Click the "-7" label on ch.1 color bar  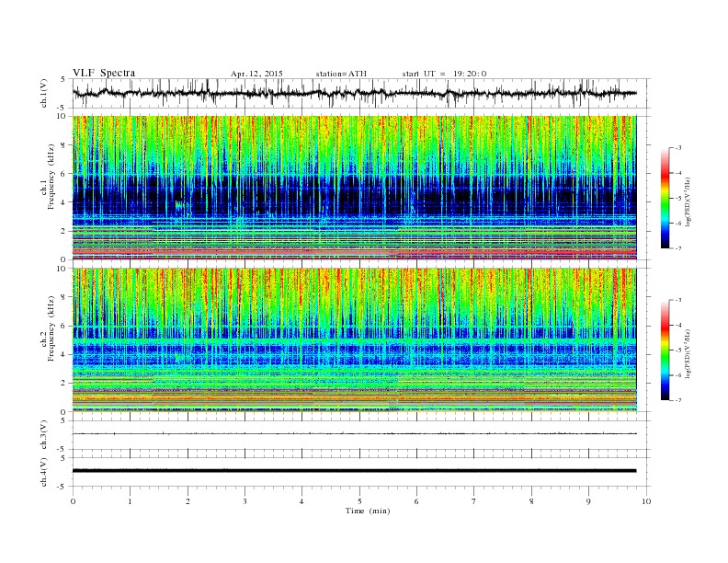tap(678, 248)
